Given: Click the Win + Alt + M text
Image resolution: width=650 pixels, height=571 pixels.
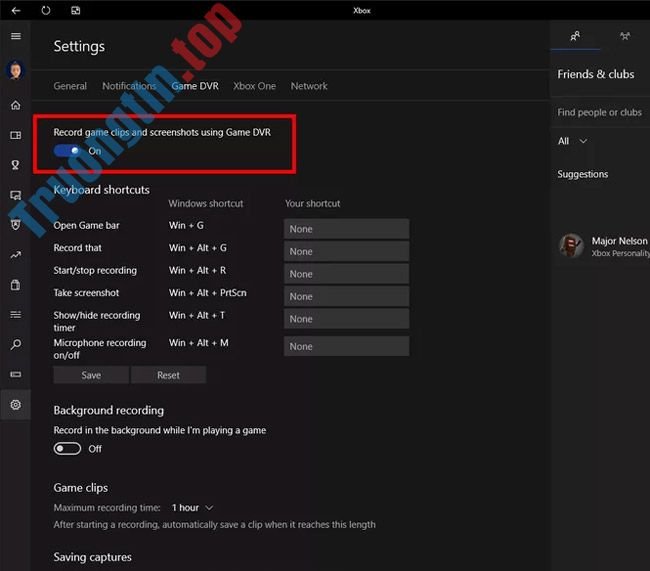Looking at the screenshot, I should [199, 343].
